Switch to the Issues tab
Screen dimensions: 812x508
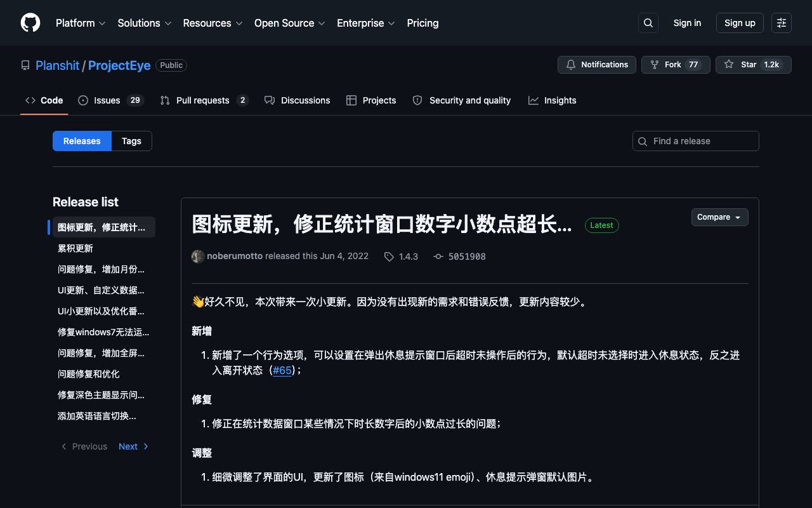[x=111, y=100]
